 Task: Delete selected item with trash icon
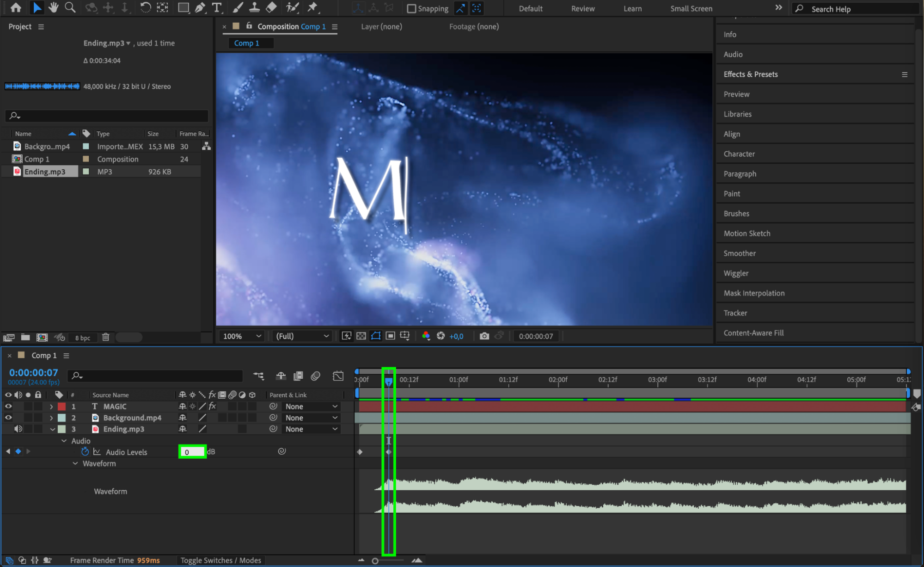point(105,337)
